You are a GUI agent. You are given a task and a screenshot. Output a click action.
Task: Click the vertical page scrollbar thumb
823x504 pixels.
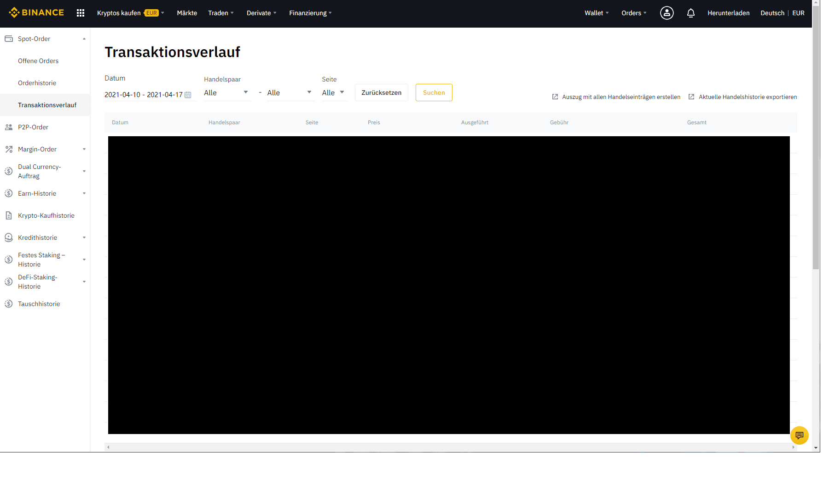(816, 138)
